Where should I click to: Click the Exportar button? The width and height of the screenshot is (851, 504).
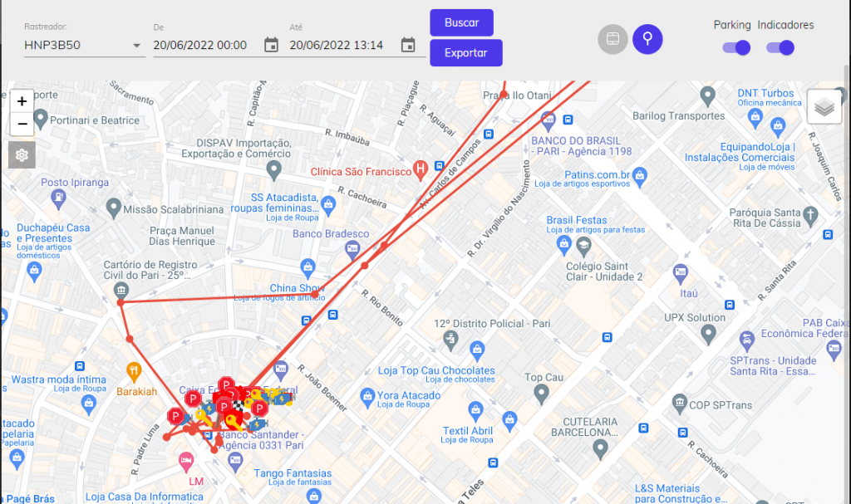[465, 52]
